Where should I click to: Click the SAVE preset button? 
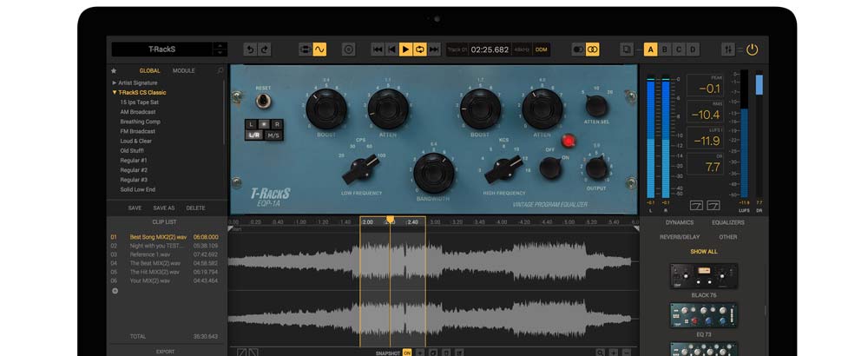135,208
